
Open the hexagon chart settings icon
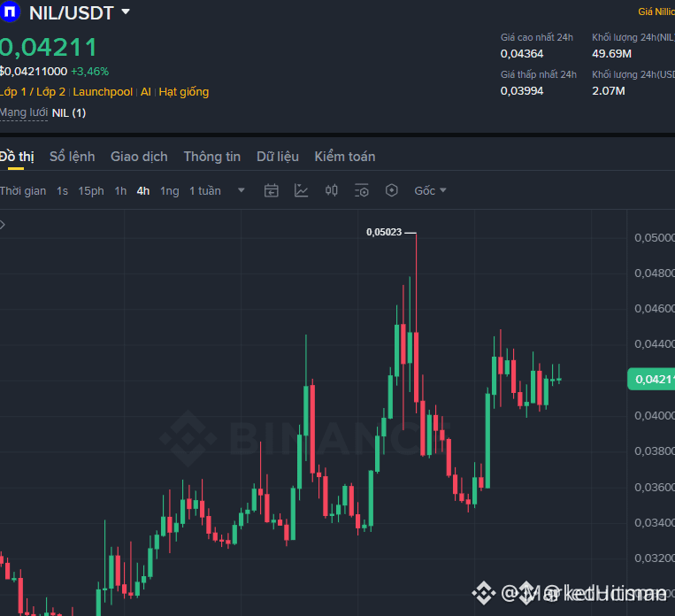[x=392, y=190]
